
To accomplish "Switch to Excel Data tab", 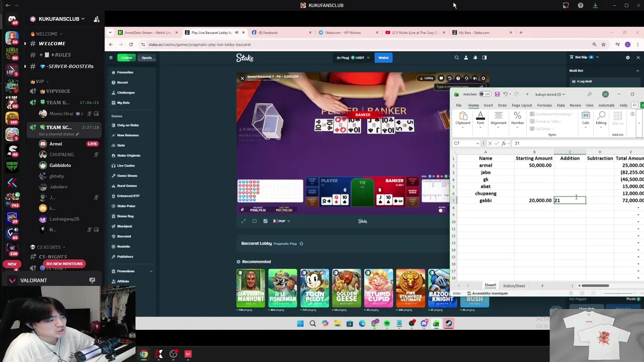I will click(561, 106).
